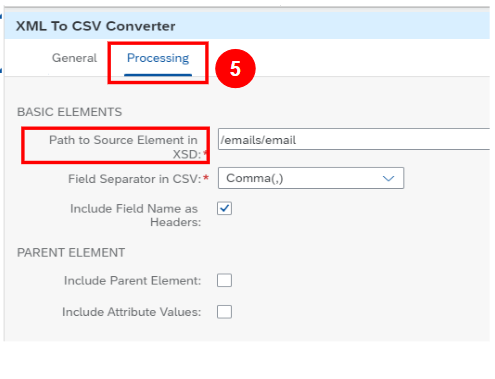Enable the Include Parent Element checkbox
Screen dimensions: 495x379
tap(224, 280)
